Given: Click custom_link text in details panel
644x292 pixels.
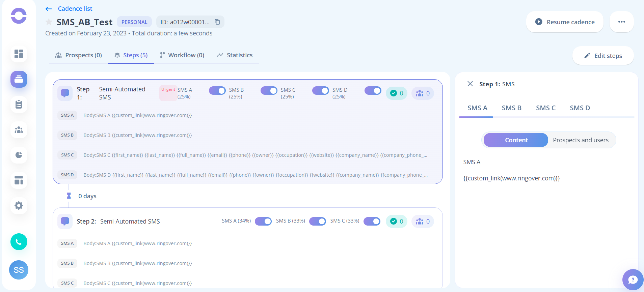Looking at the screenshot, I should click(x=511, y=178).
